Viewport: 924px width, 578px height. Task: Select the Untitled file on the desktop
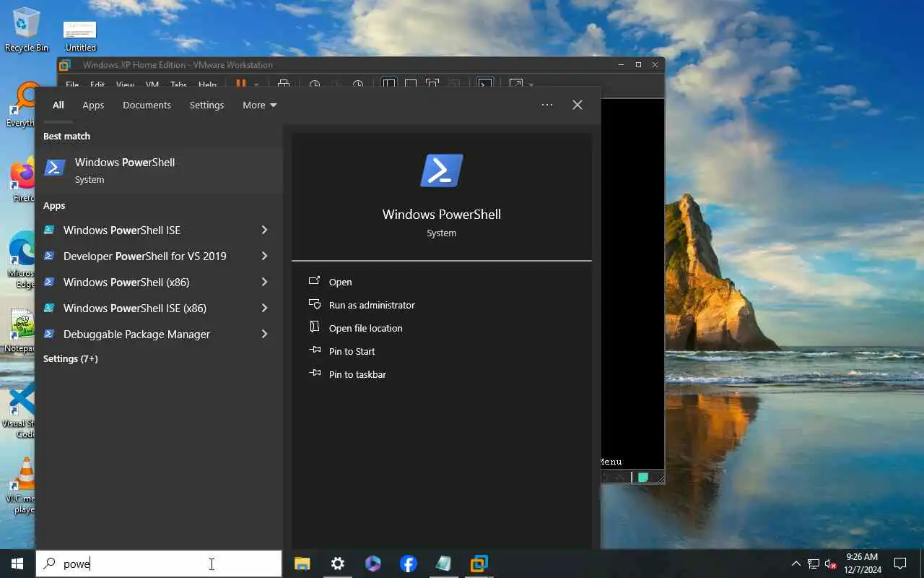click(x=80, y=36)
